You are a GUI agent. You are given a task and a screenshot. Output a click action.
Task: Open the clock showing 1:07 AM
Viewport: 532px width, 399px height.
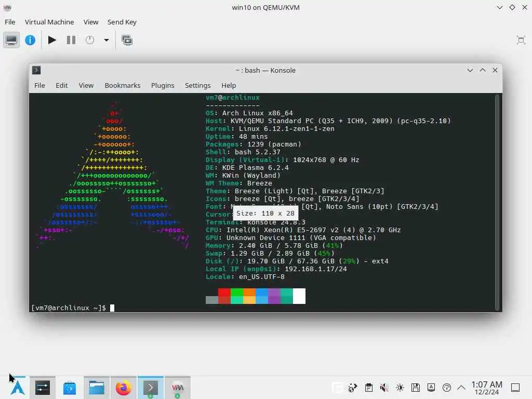pyautogui.click(x=486, y=388)
